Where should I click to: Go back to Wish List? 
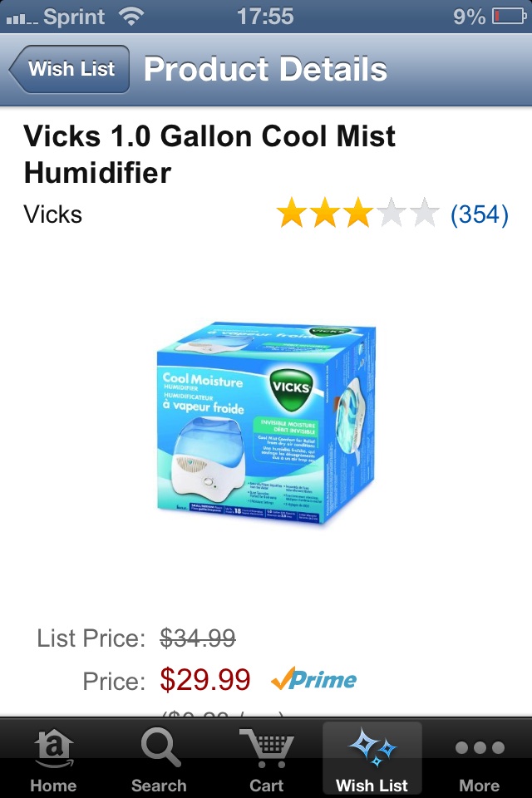(x=69, y=69)
